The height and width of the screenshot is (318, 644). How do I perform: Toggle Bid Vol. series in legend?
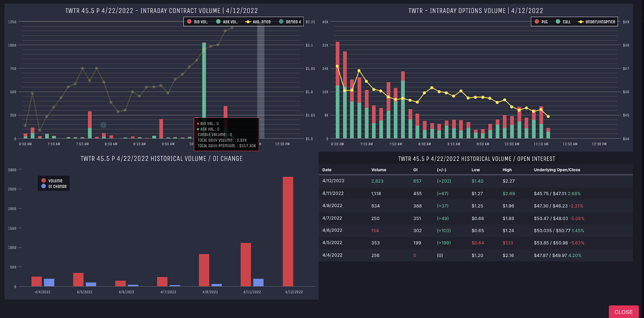coord(198,22)
